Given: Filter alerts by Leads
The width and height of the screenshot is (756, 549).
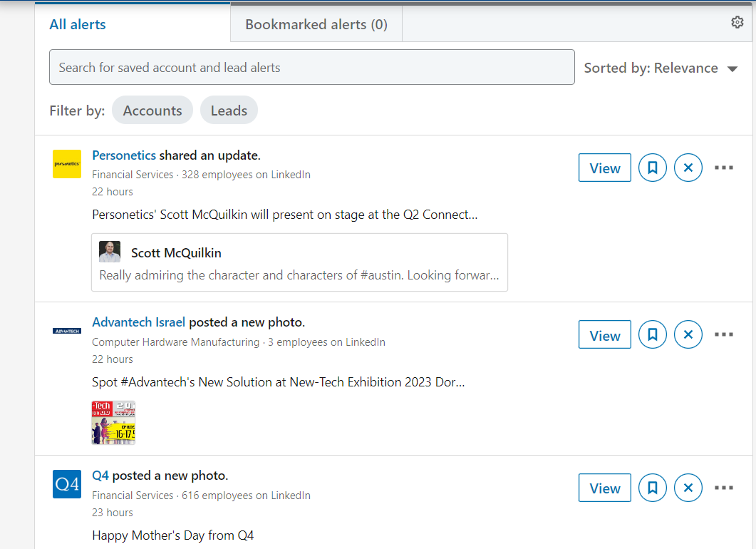Looking at the screenshot, I should [x=229, y=111].
